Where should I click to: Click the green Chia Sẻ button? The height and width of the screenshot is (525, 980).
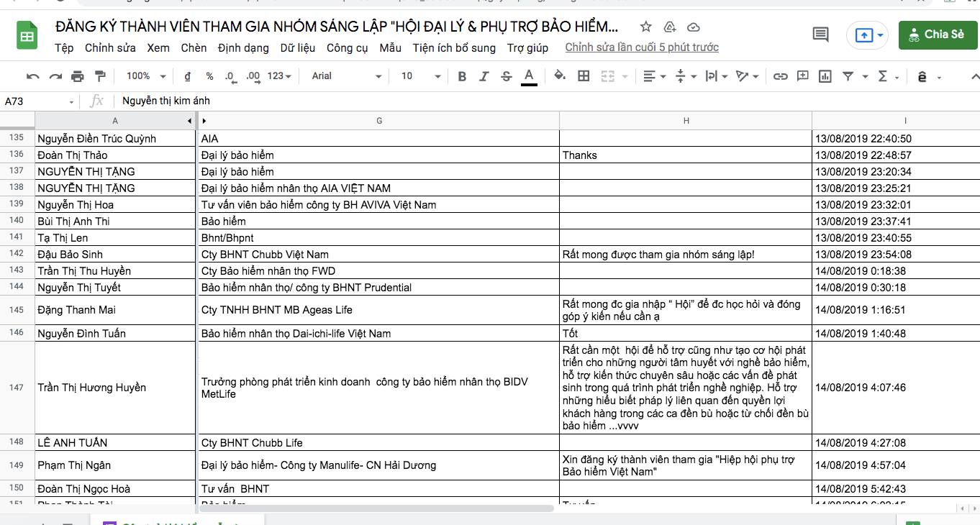937,35
